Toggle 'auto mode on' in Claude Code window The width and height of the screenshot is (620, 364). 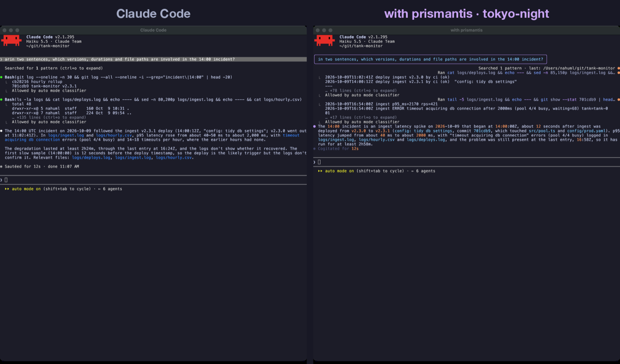27,189
